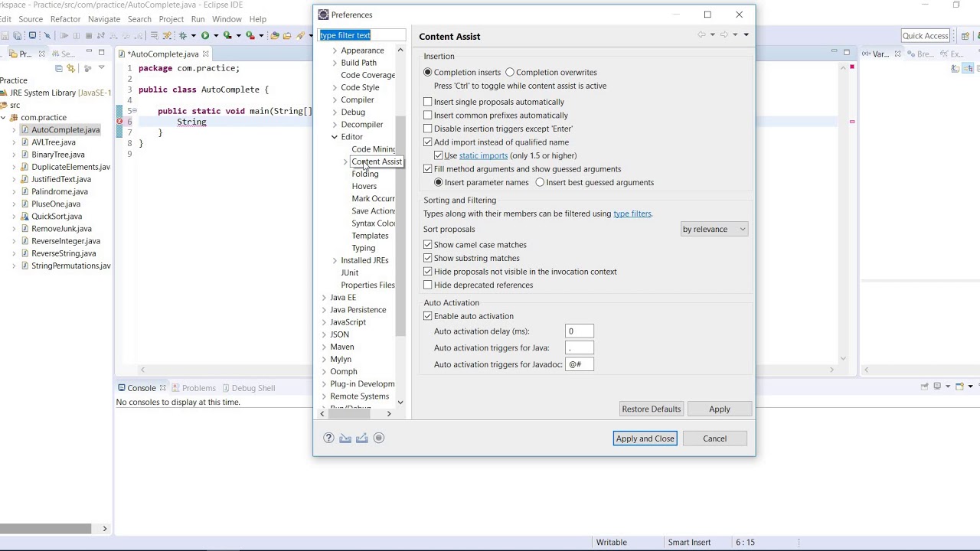The height and width of the screenshot is (551, 980).
Task: Click the Resume icon in toolbar
Action: (x=64, y=35)
